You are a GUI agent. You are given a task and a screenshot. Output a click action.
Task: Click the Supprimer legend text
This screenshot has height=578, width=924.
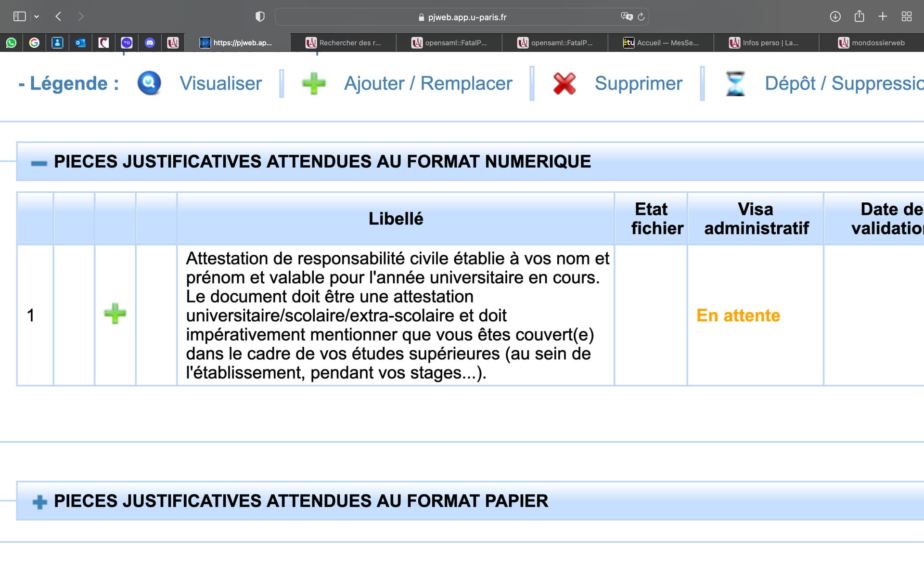[639, 84]
